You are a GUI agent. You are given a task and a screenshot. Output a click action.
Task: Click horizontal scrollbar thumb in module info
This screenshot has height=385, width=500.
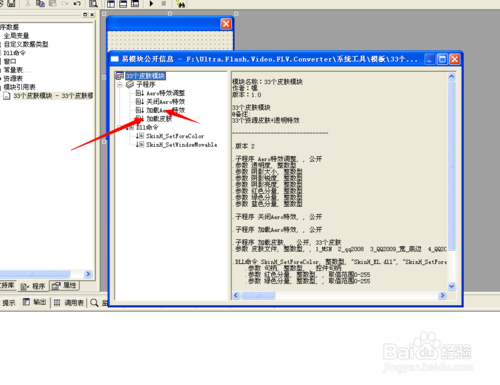(x=258, y=295)
